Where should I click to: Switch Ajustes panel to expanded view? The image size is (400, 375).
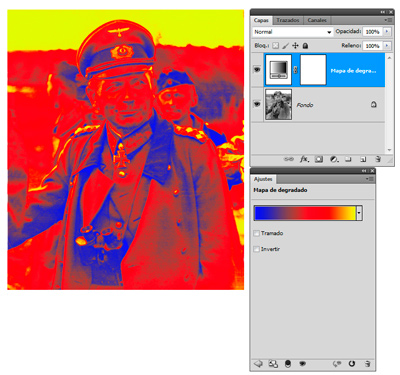273,364
